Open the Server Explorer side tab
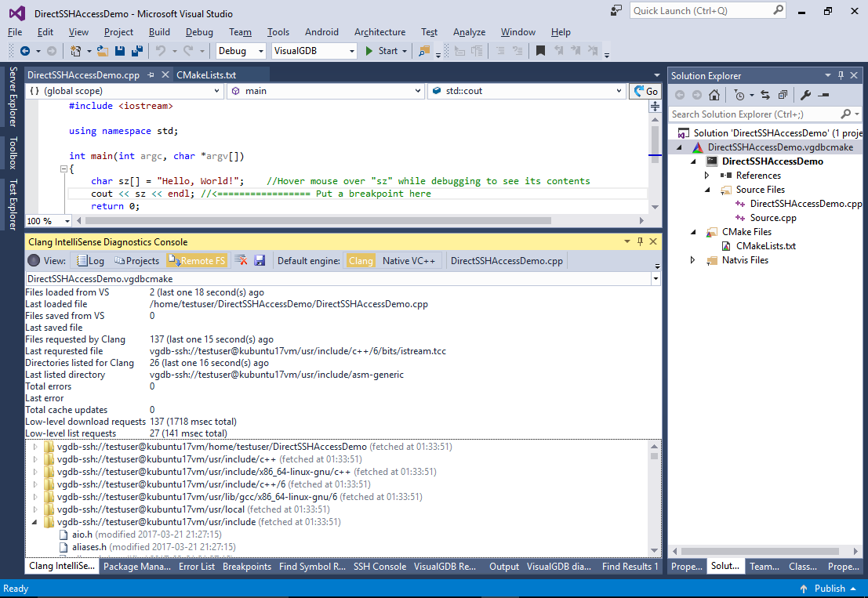The width and height of the screenshot is (868, 598). tap(13, 97)
